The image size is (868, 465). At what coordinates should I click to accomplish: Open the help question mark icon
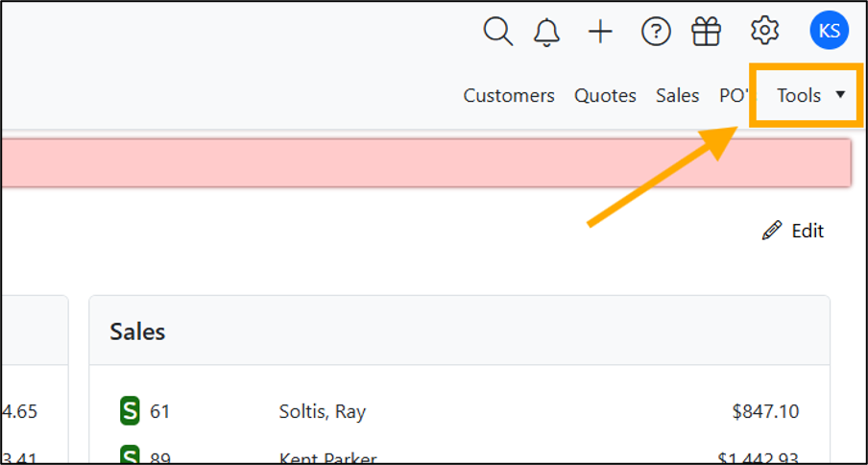coord(656,32)
